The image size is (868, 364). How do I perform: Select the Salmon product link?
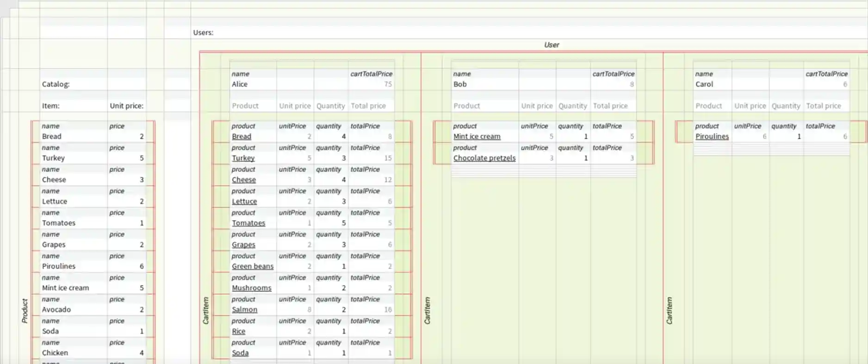coord(244,309)
